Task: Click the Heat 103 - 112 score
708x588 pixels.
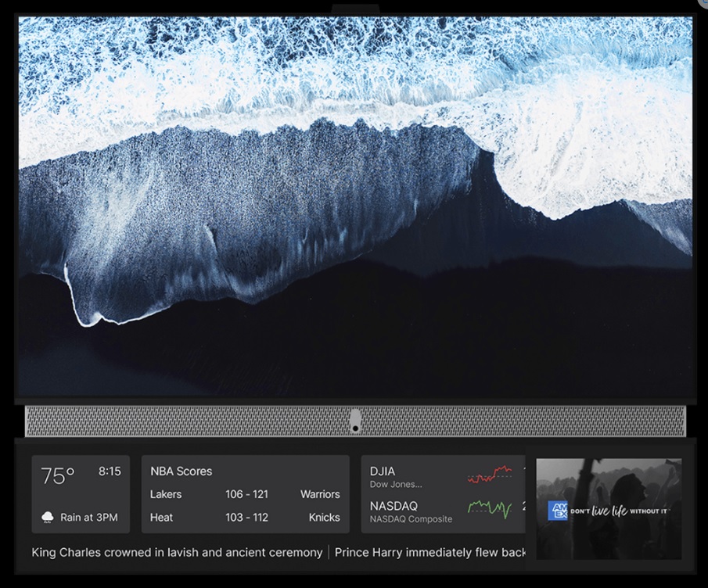Action: [x=246, y=517]
